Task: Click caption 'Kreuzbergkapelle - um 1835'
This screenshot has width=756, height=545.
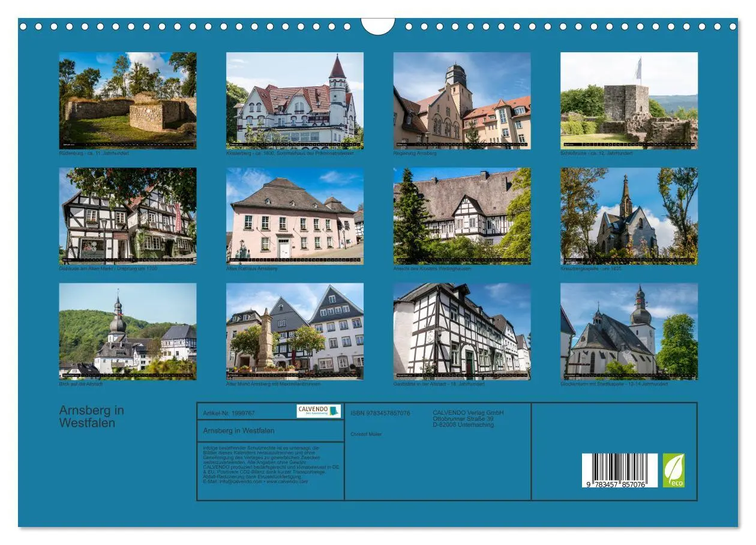Action: (x=592, y=268)
